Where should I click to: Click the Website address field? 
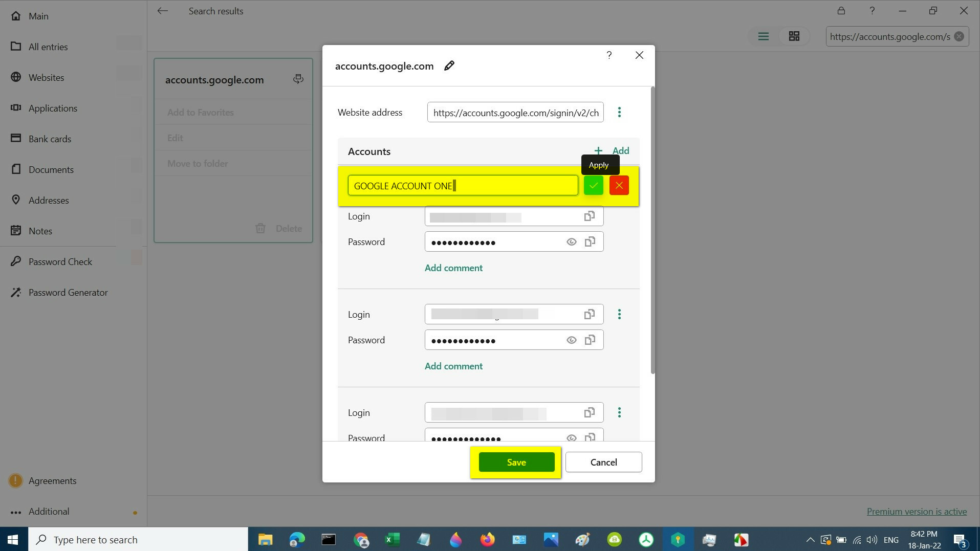[x=515, y=113]
